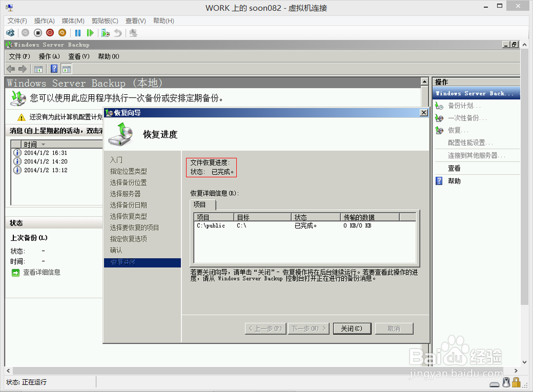Toggle the console tree visibility icon
The image size is (533, 392).
[x=38, y=69]
